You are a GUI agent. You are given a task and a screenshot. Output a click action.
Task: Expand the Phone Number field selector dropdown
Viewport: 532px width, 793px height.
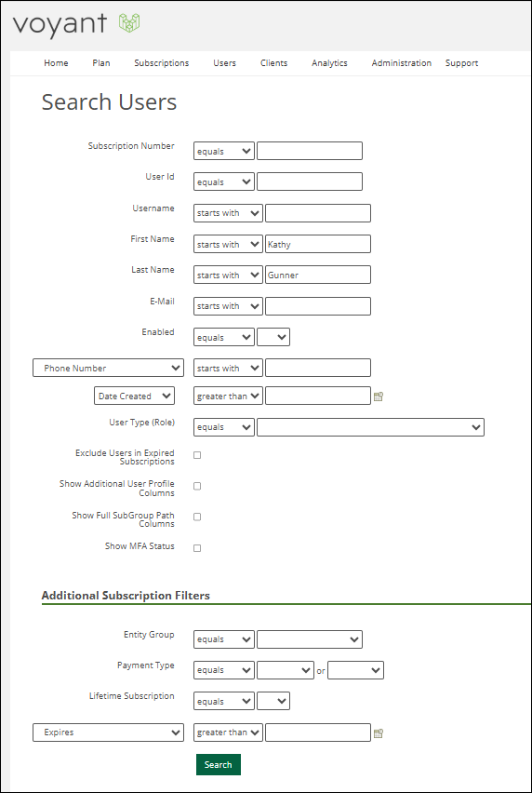tap(108, 368)
